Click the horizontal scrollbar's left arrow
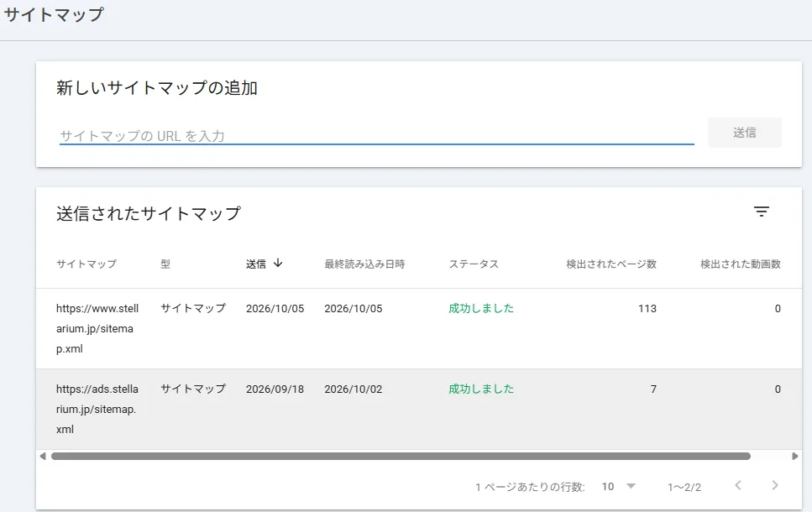812x512 pixels. point(43,456)
